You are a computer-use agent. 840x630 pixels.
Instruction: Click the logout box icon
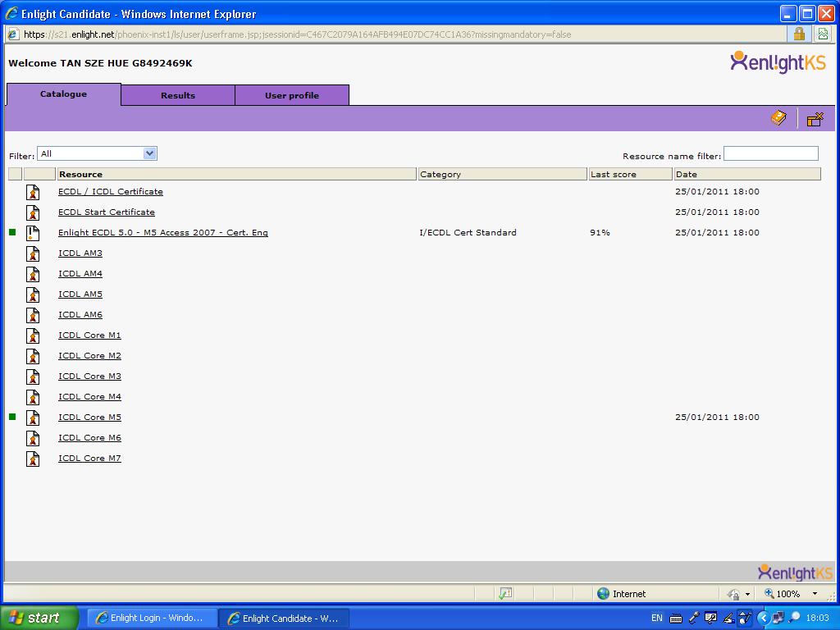(x=815, y=118)
